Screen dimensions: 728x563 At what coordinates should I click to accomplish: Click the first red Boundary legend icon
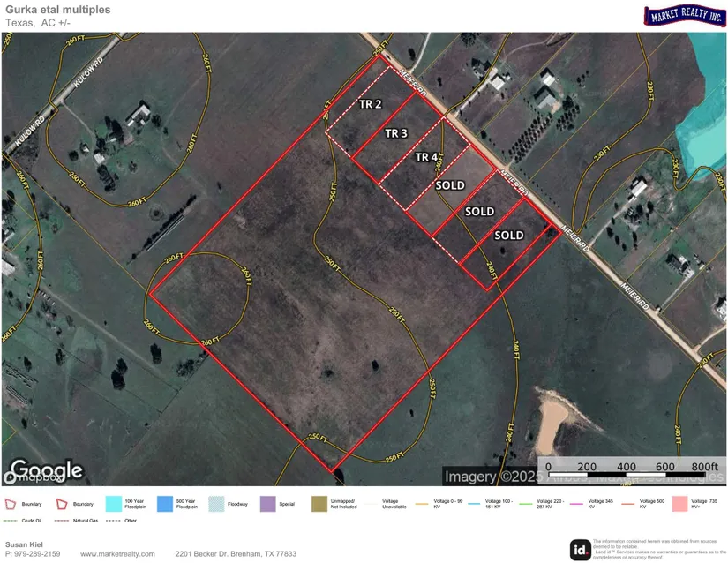point(11,504)
